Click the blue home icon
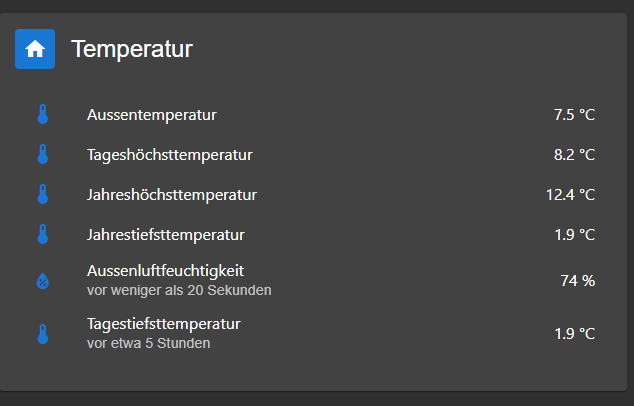 [x=35, y=49]
